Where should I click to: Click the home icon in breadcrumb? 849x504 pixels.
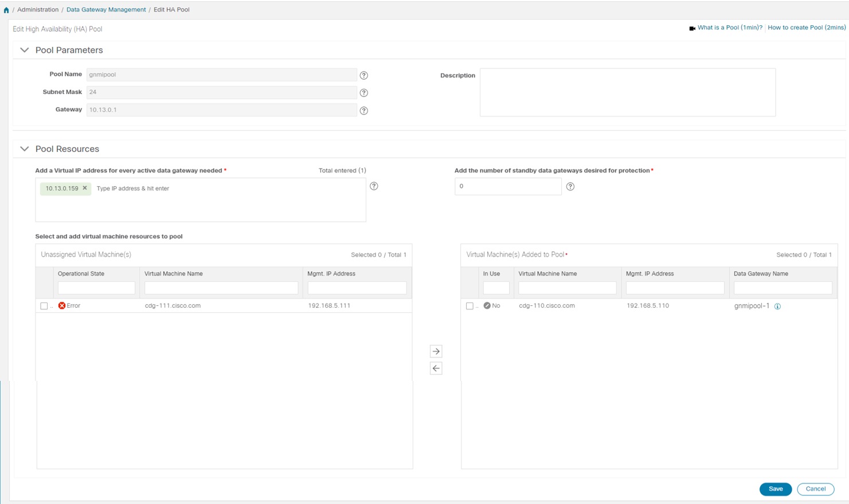coord(6,10)
